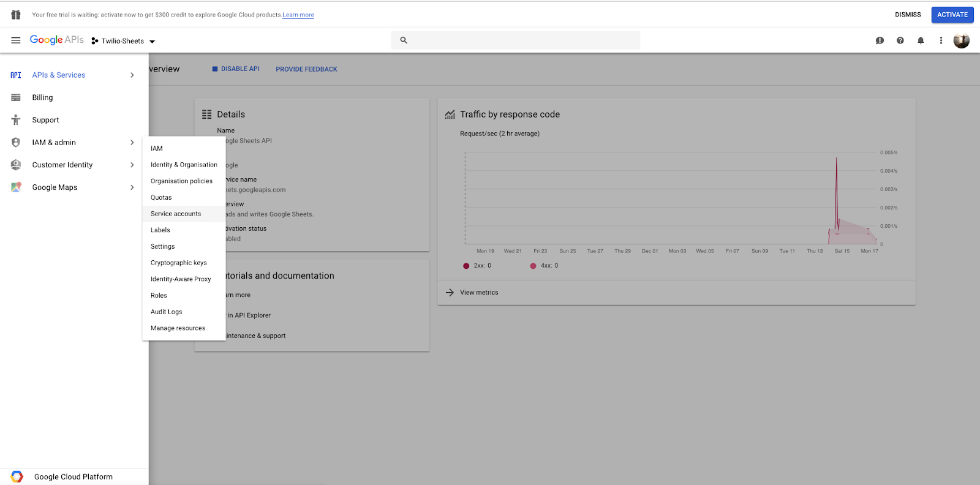Select Organisation policies submenu item
Screen dimensions: 980x485
(x=184, y=181)
